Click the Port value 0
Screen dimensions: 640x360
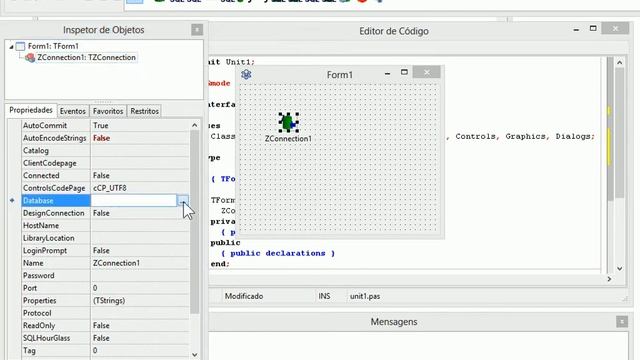140,288
